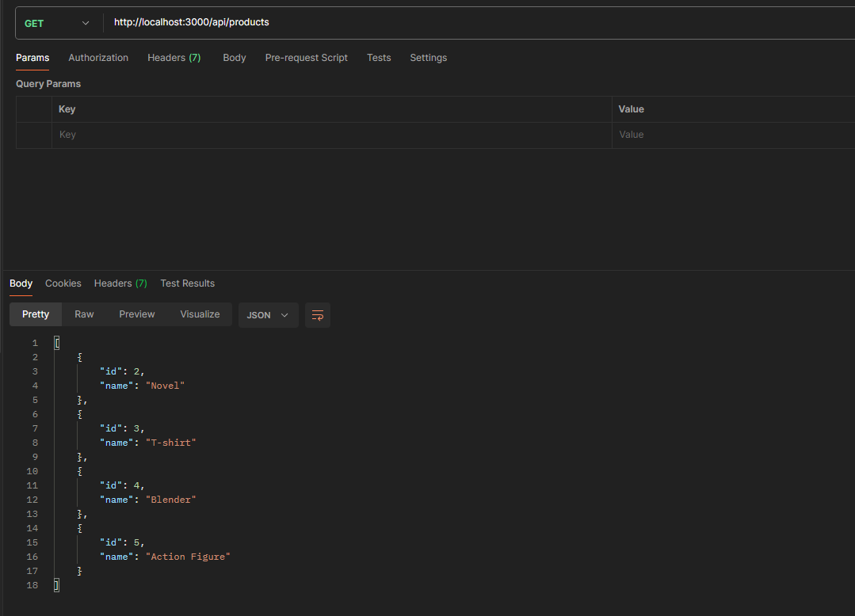The width and height of the screenshot is (855, 616).
Task: Select the Pretty view button
Action: (x=36, y=314)
